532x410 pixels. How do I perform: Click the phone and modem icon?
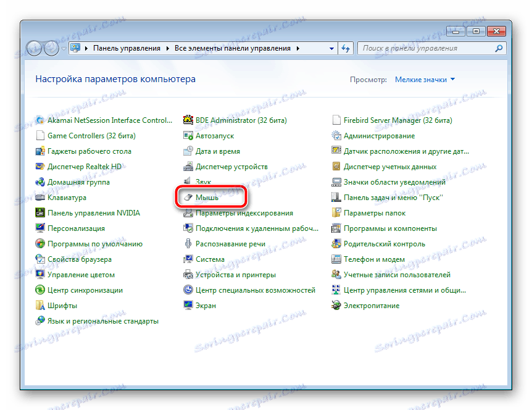pos(336,259)
